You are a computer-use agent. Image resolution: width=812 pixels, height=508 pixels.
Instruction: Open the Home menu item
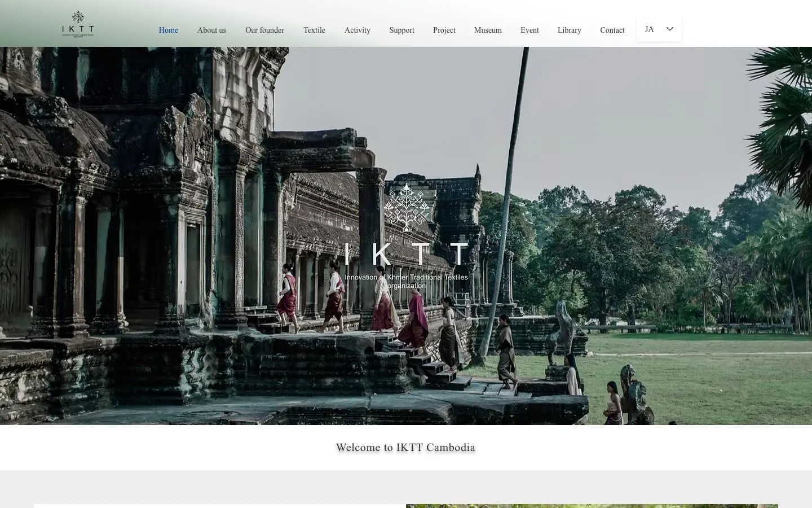[168, 30]
